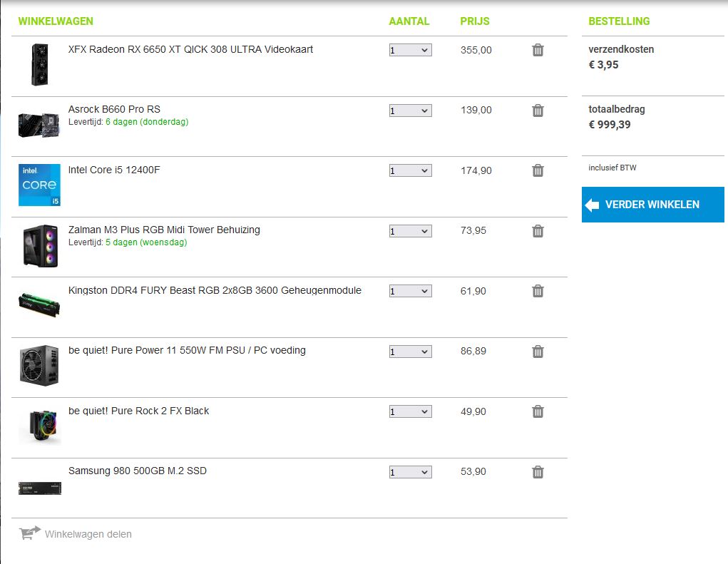728x564 pixels.
Task: Follow be quiet! Pure Rock 2 FX Black link
Action: 139,411
